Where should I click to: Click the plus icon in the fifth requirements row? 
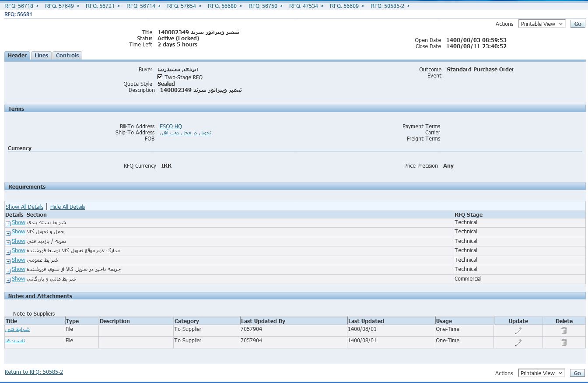coord(8,261)
